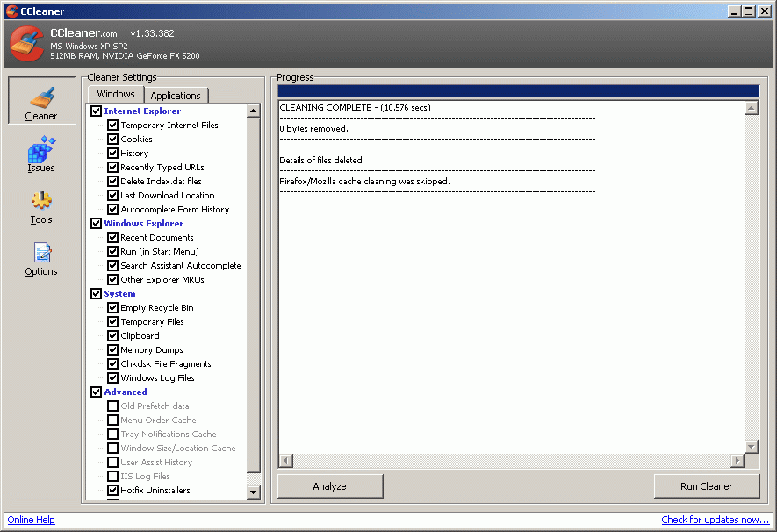Toggle Autocomplete Form History checkbox
Image resolution: width=777 pixels, height=532 pixels.
(x=113, y=209)
